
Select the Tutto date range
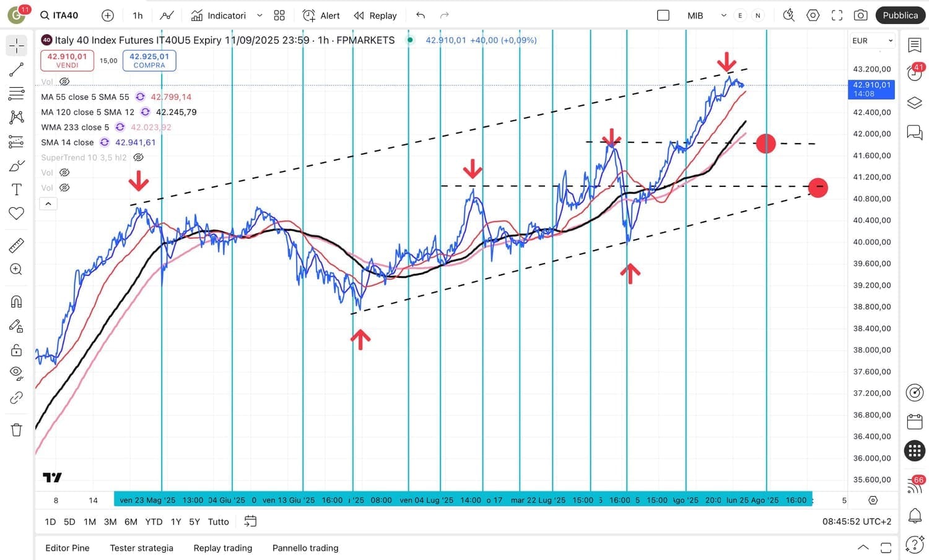point(218,522)
